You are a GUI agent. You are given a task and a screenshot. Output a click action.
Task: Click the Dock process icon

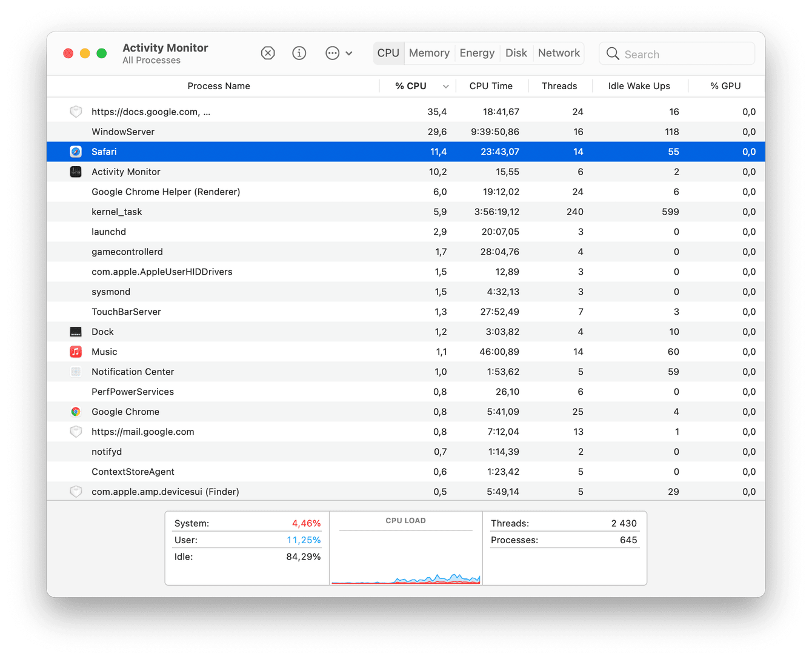pos(75,332)
